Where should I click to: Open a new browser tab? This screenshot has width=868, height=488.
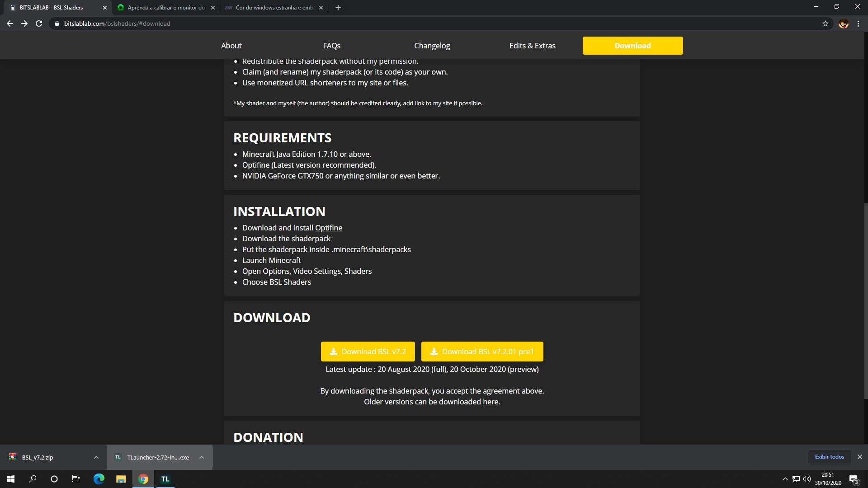click(338, 8)
